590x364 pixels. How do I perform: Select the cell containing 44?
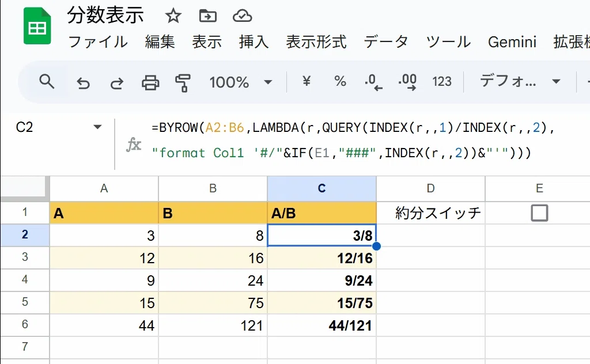point(104,325)
